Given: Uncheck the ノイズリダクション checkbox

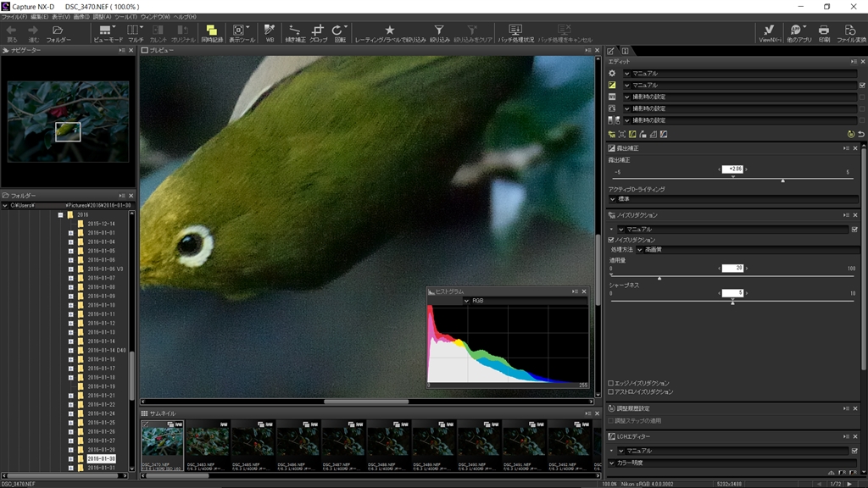Looking at the screenshot, I should tap(611, 240).
